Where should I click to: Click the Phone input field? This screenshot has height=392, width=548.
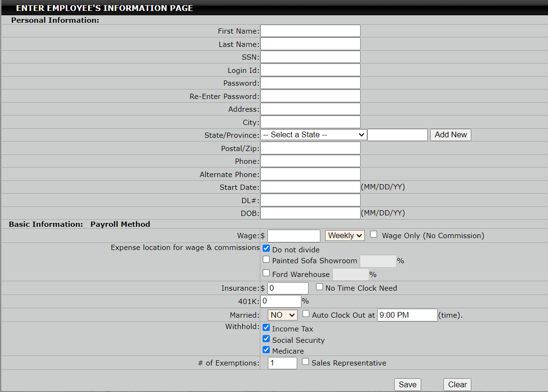point(310,161)
